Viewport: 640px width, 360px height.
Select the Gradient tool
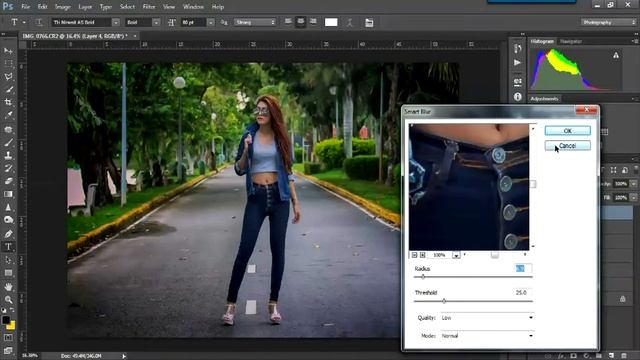tap(8, 194)
